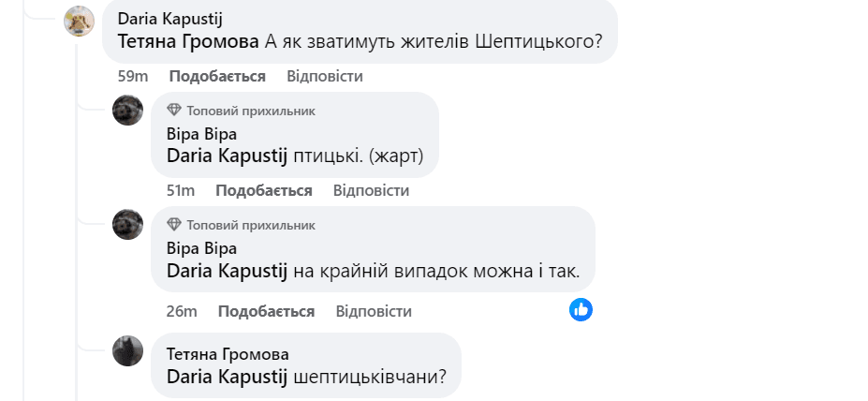Open Daria Kapustij's profile picture at the top
The height and width of the screenshot is (401, 868).
pyautogui.click(x=79, y=20)
